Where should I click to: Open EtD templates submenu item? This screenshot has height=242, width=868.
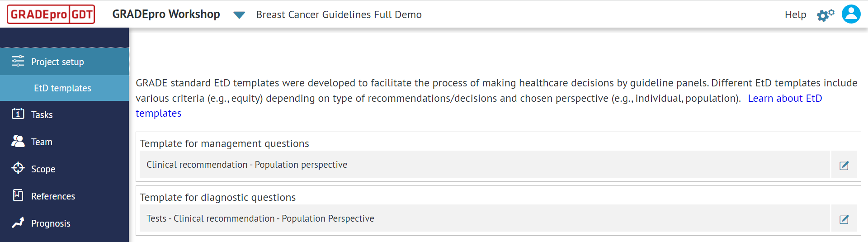[x=62, y=88]
